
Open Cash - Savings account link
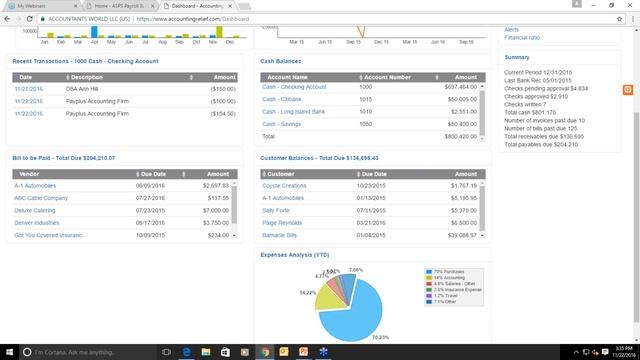281,124
